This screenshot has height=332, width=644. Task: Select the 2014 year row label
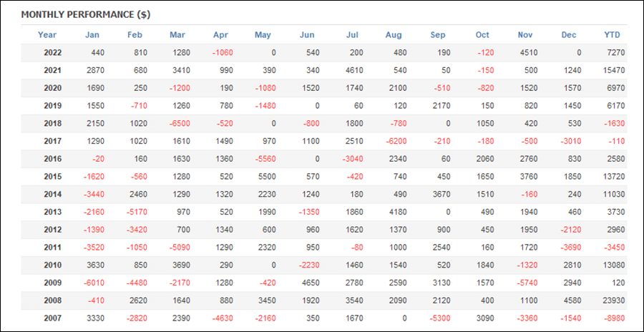pyautogui.click(x=52, y=195)
